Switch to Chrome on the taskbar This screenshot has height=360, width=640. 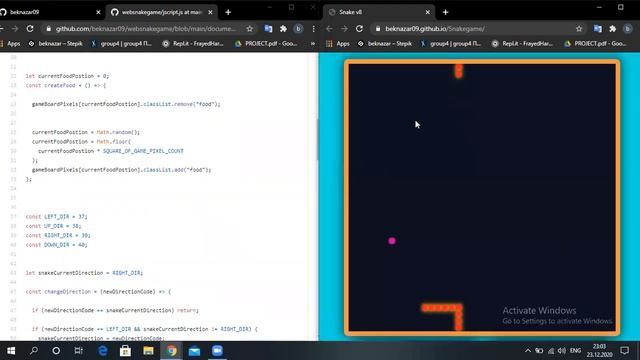pos(171,351)
